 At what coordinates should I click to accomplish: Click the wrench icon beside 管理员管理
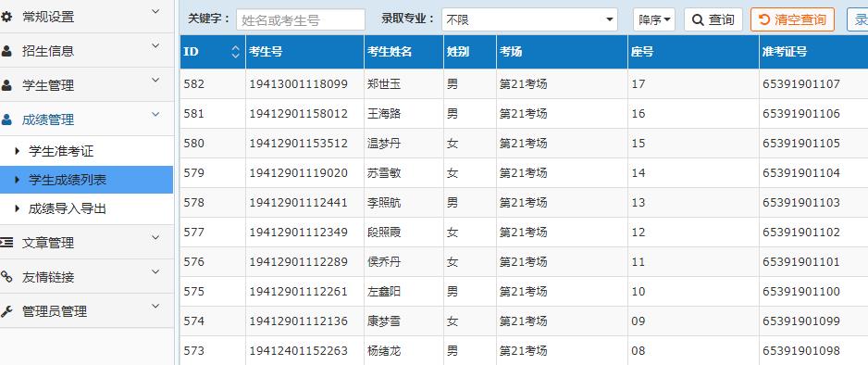tap(6, 311)
